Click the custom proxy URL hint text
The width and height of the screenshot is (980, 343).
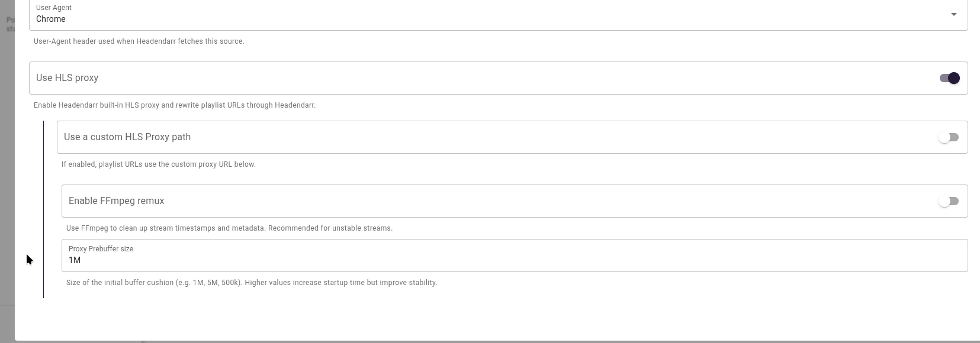pyautogui.click(x=159, y=164)
